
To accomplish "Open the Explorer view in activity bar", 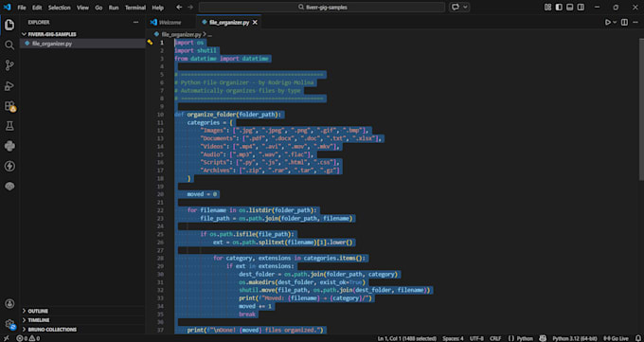I will [9, 25].
